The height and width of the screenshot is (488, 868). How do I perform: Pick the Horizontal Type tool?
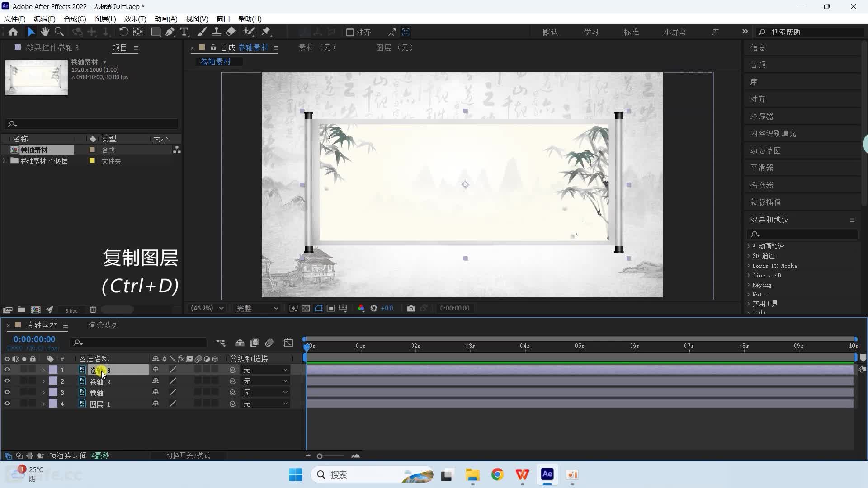(184, 32)
